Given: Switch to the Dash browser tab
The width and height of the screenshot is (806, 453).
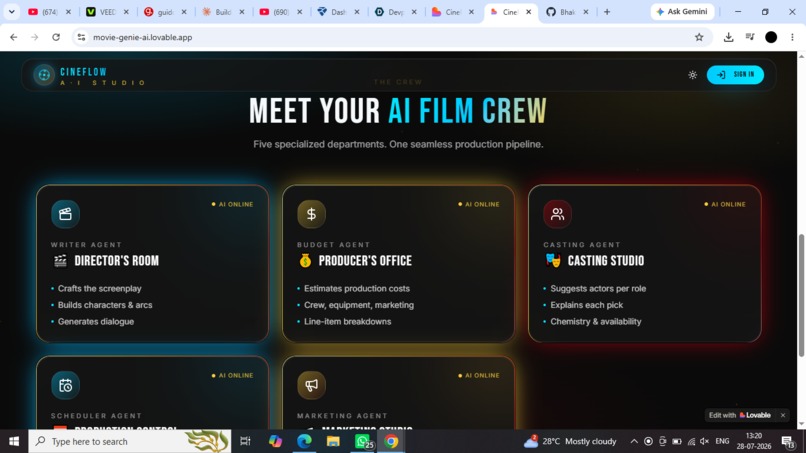Looking at the screenshot, I should click(338, 12).
